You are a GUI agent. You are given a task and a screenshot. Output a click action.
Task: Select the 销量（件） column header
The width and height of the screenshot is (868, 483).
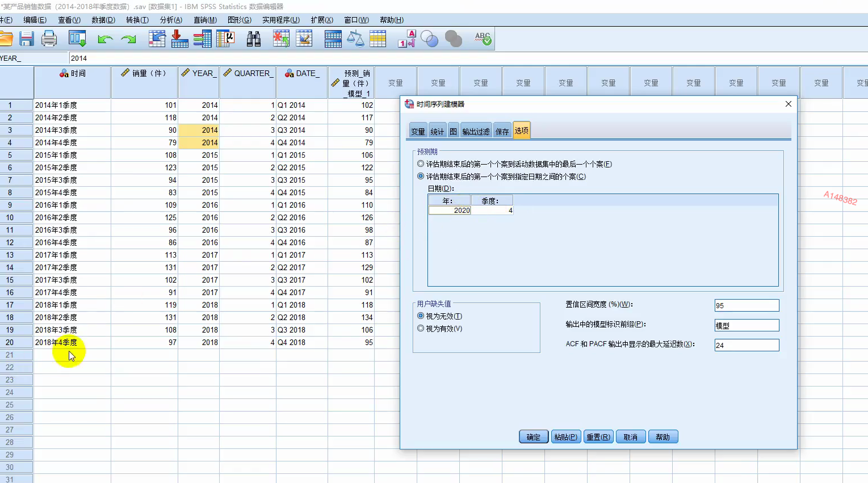tap(144, 83)
